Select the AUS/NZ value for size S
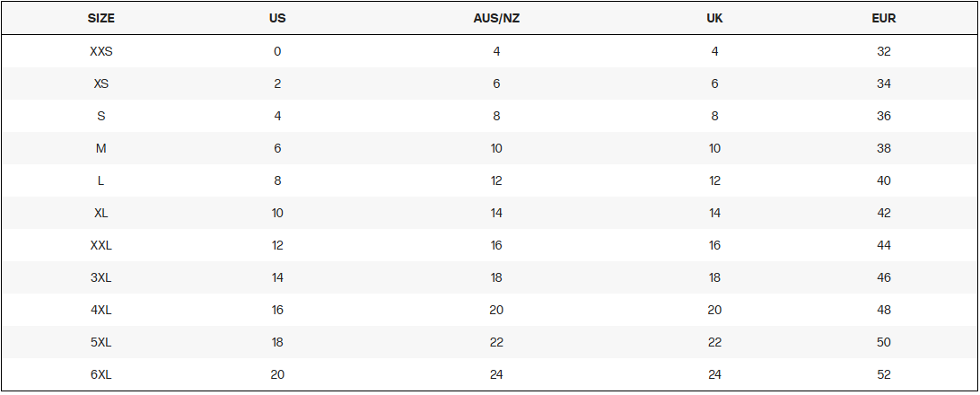The height and width of the screenshot is (395, 980). (496, 116)
